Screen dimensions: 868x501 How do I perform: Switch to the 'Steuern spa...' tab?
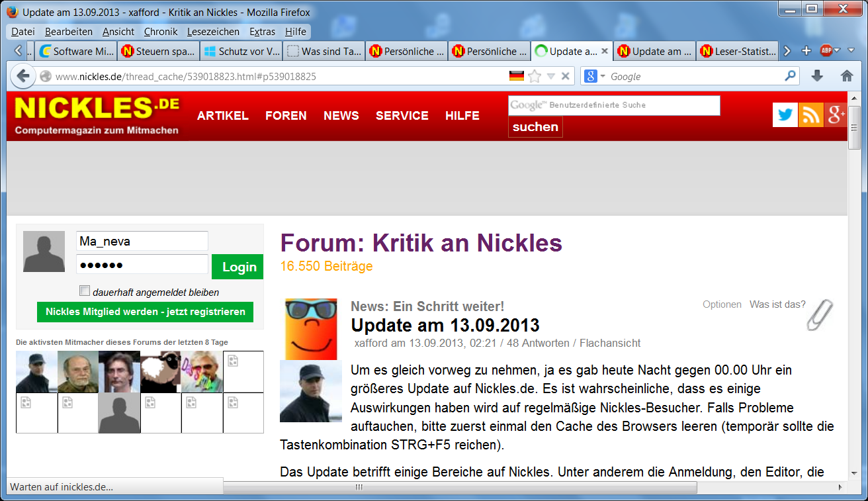pyautogui.click(x=158, y=51)
